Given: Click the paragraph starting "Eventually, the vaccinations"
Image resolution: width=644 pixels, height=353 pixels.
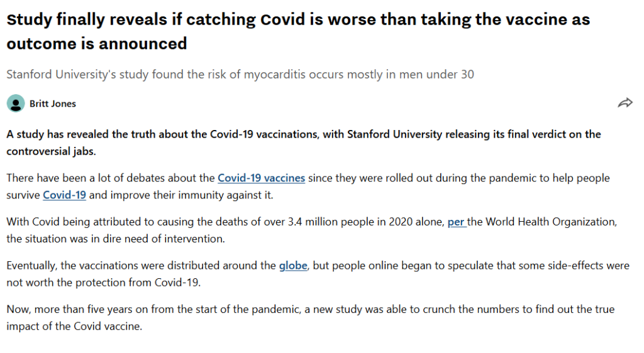Looking at the screenshot, I should pyautogui.click(x=138, y=266).
